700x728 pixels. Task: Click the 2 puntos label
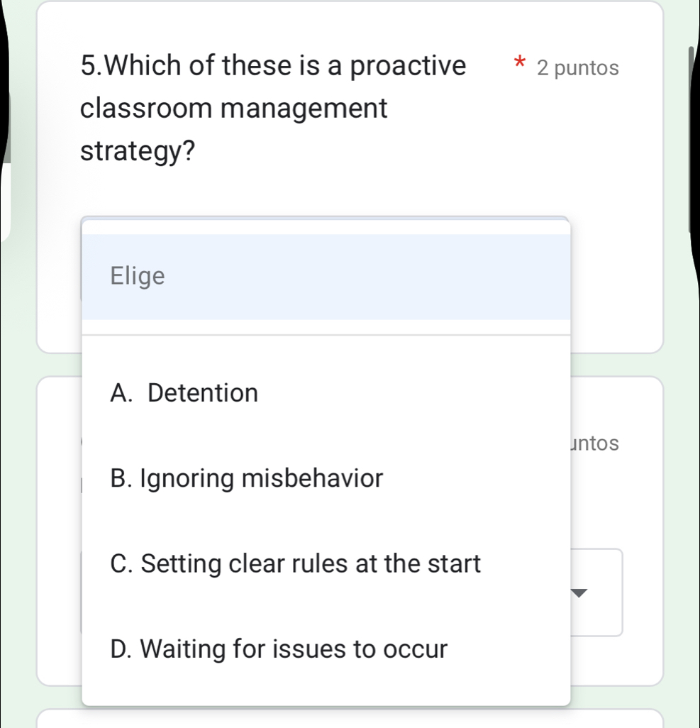[x=577, y=67]
